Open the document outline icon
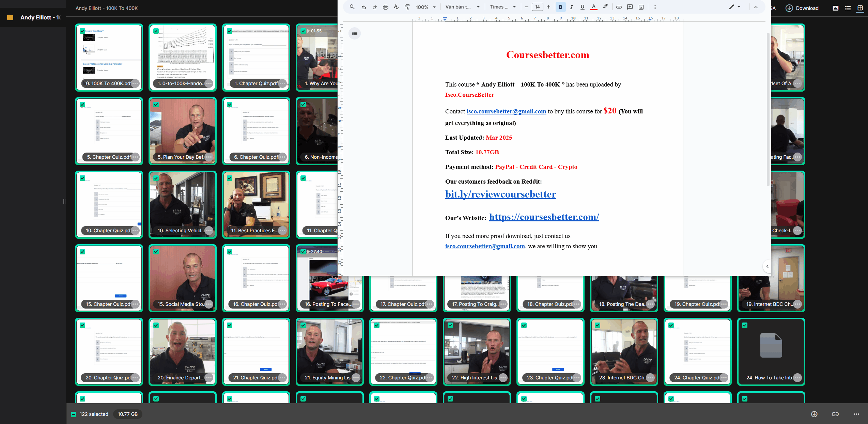The image size is (868, 424). (355, 33)
